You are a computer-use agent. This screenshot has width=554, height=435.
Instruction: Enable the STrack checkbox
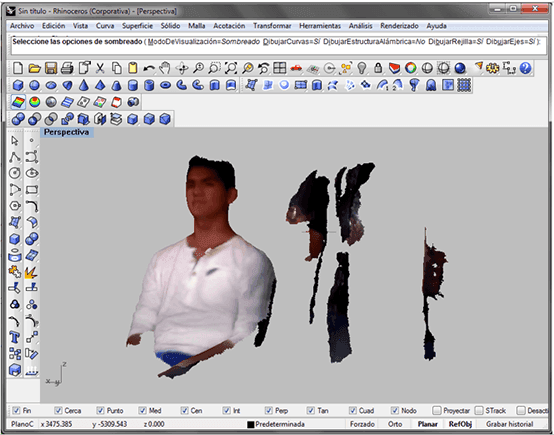coord(479,411)
